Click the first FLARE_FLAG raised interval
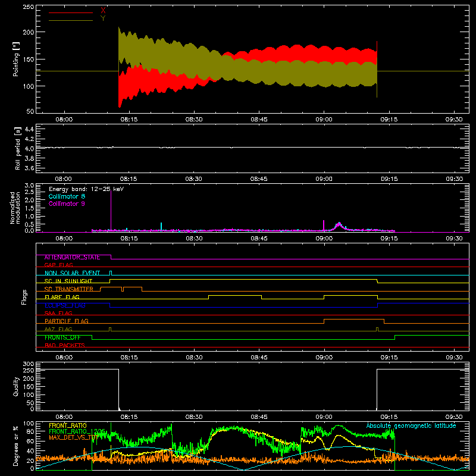 [x=235, y=295]
